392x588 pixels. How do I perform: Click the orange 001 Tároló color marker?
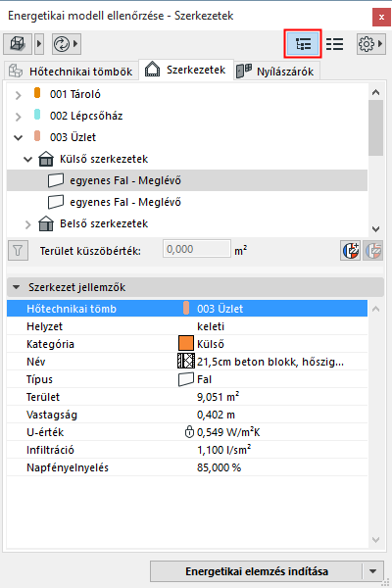[37, 93]
